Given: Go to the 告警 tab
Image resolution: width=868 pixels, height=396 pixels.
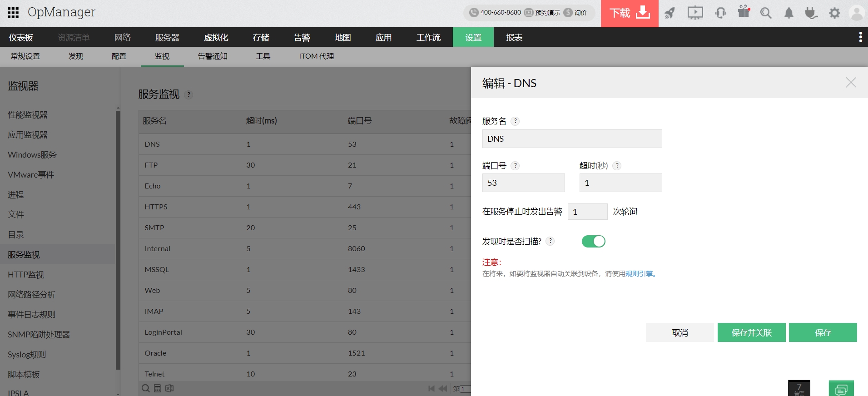Looking at the screenshot, I should (x=302, y=37).
